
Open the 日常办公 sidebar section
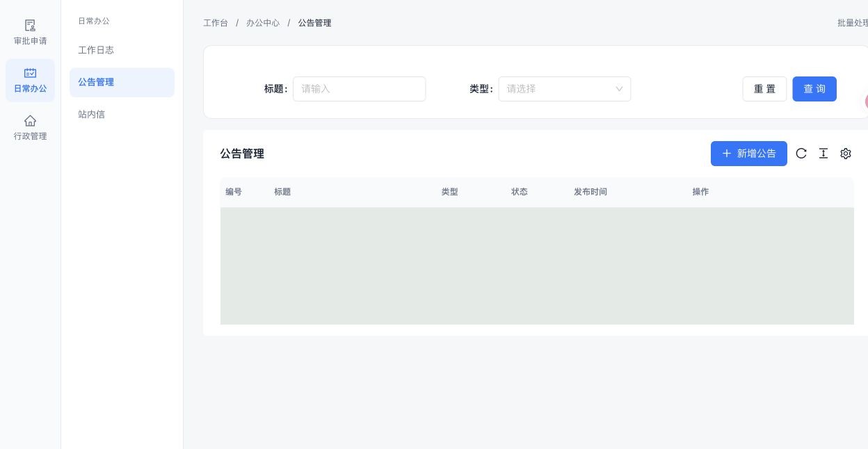(x=30, y=81)
